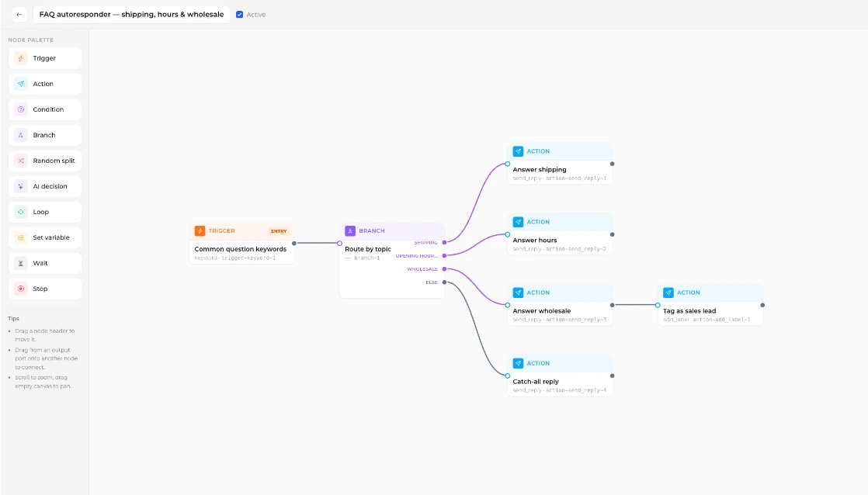Click the AI decision label in palette
Image resolution: width=868 pixels, height=495 pixels.
(x=50, y=186)
